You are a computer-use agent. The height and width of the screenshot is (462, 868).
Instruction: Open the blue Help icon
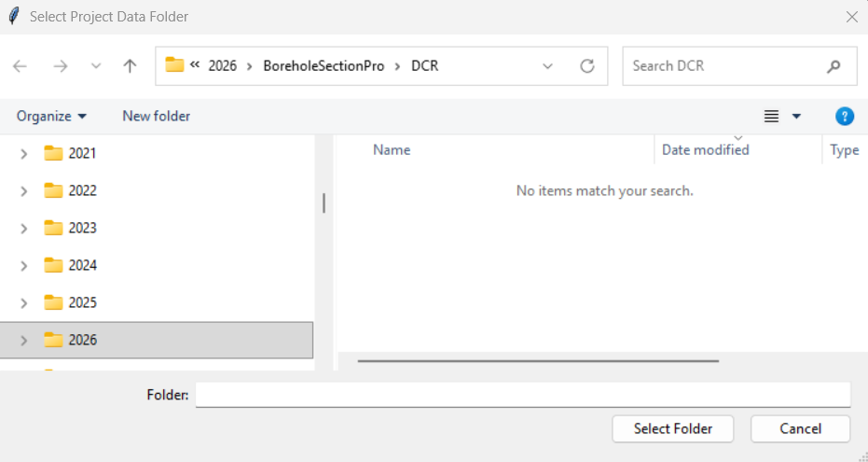click(x=844, y=117)
